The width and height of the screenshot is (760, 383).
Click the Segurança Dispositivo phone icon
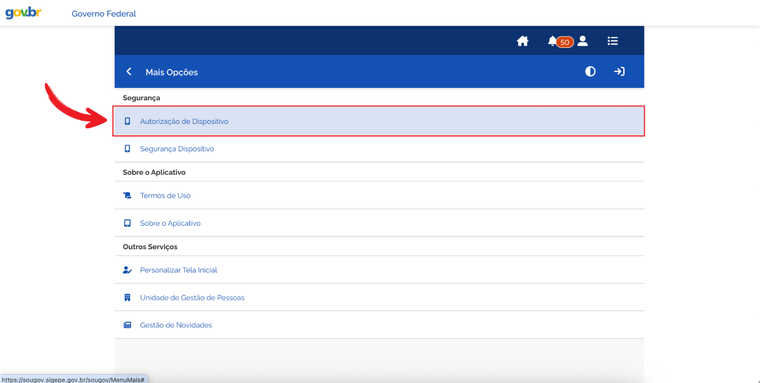click(127, 149)
